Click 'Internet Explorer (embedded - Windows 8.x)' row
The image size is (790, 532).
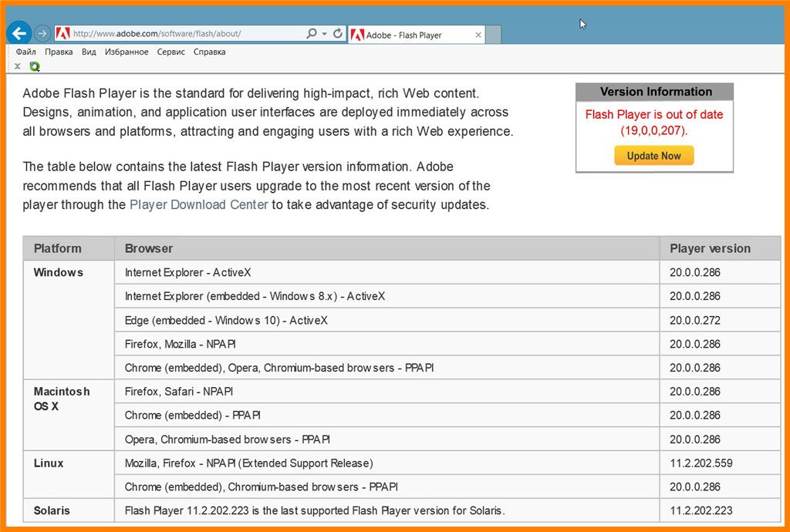[x=387, y=296]
